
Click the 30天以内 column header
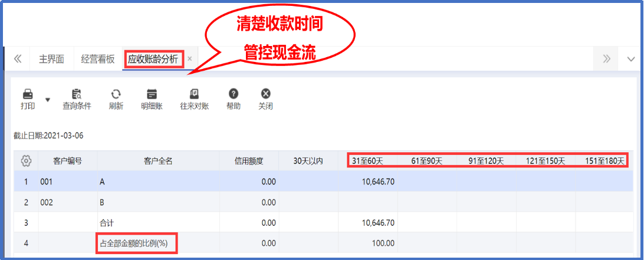(308, 161)
